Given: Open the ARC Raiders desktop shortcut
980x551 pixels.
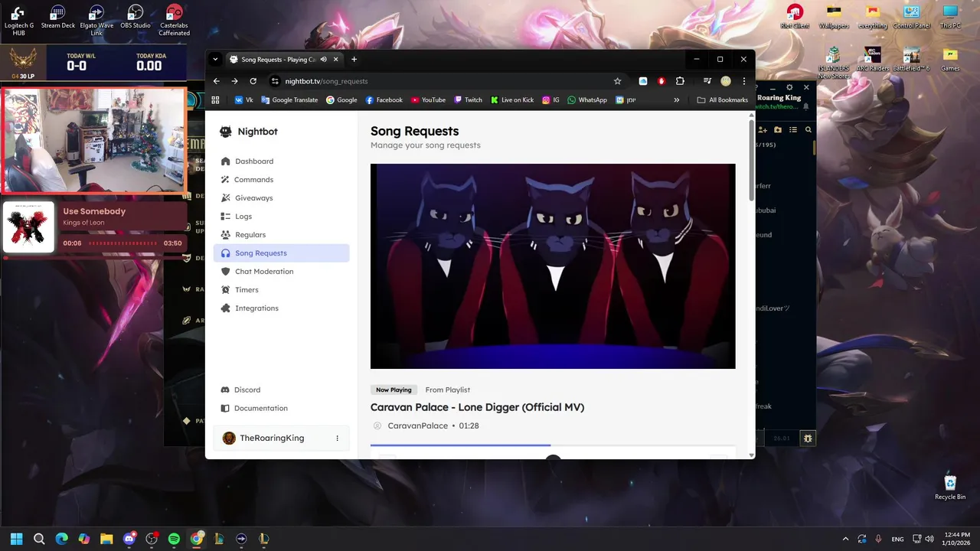Looking at the screenshot, I should (x=872, y=60).
